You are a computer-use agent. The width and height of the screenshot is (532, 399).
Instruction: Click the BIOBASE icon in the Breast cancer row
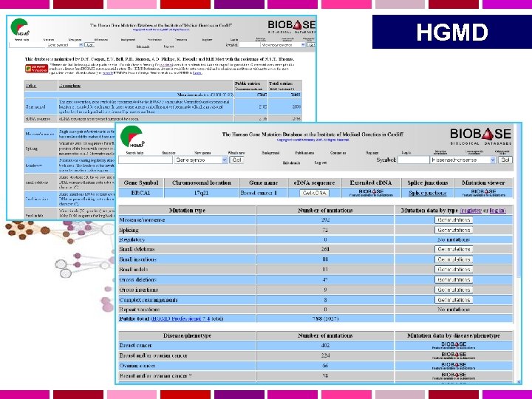[x=454, y=345]
